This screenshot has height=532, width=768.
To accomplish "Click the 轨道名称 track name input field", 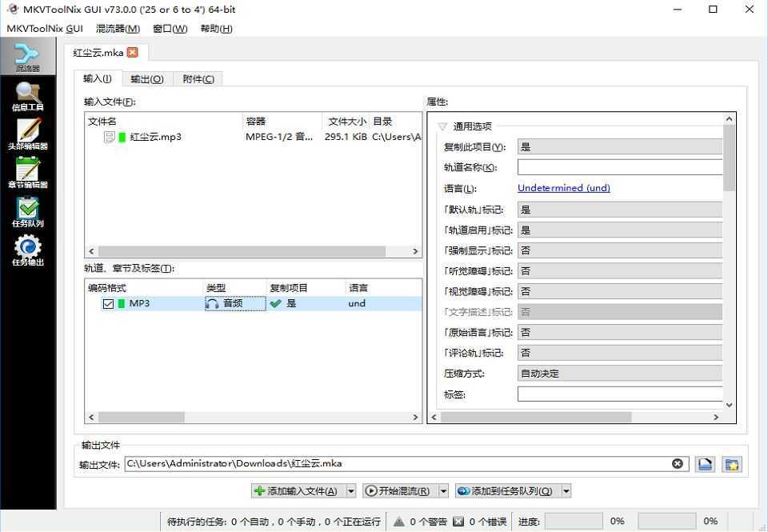I will [x=620, y=167].
